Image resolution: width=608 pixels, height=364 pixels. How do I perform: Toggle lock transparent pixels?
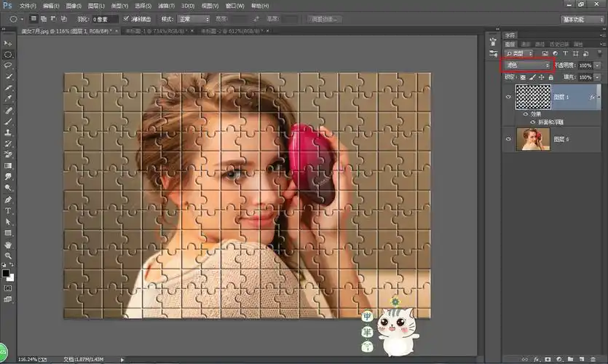pos(523,77)
